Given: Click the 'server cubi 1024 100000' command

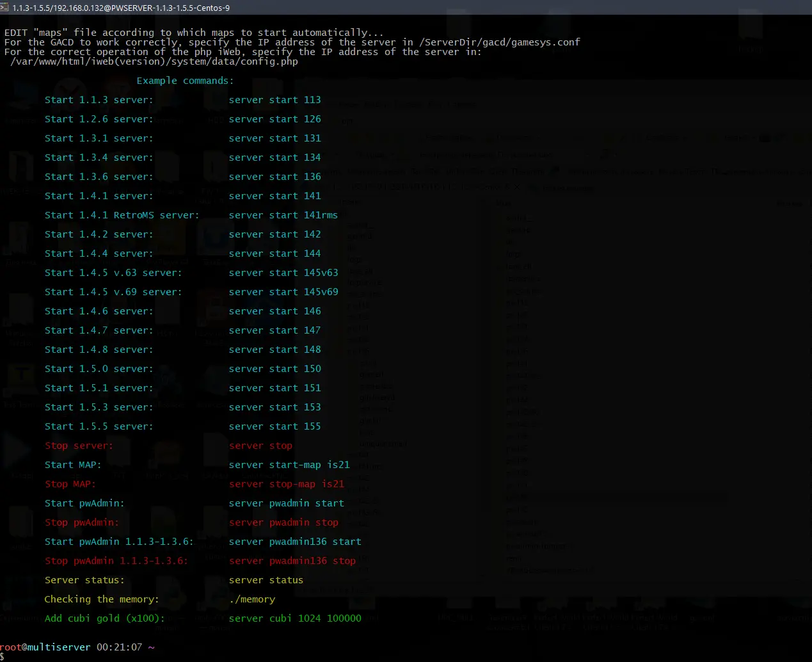Looking at the screenshot, I should click(295, 618).
